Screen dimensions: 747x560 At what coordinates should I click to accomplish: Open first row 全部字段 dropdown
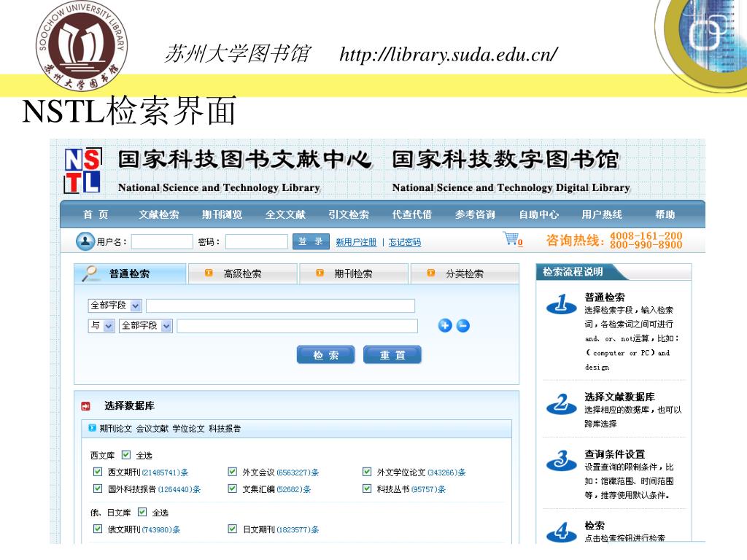(x=115, y=306)
